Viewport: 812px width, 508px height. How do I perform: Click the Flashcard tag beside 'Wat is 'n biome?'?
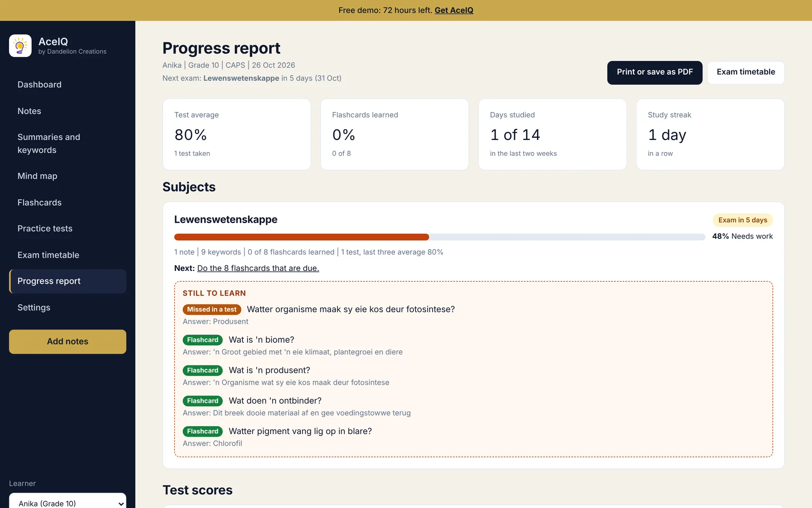coord(203,340)
